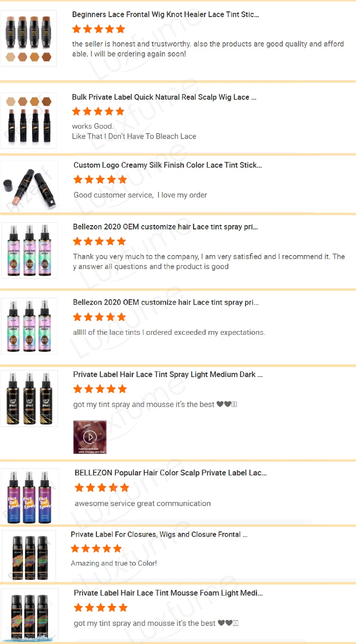Open Private Label For Closures, Wigs link
The height and width of the screenshot is (644, 356).
coord(159,535)
